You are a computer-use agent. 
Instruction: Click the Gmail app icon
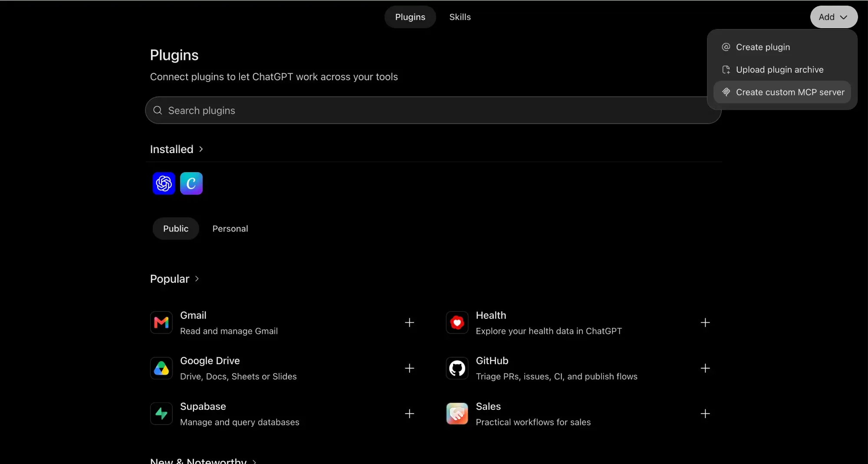click(x=161, y=323)
